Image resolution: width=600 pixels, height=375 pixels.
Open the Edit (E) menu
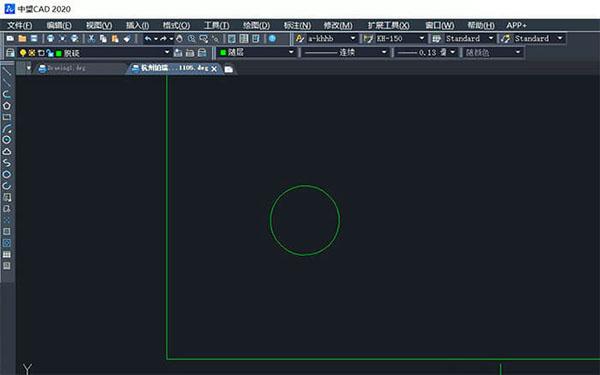coord(59,25)
